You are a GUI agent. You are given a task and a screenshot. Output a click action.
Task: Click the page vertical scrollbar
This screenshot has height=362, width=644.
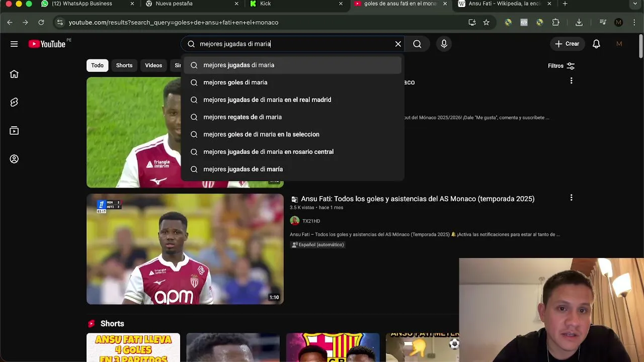point(641,45)
